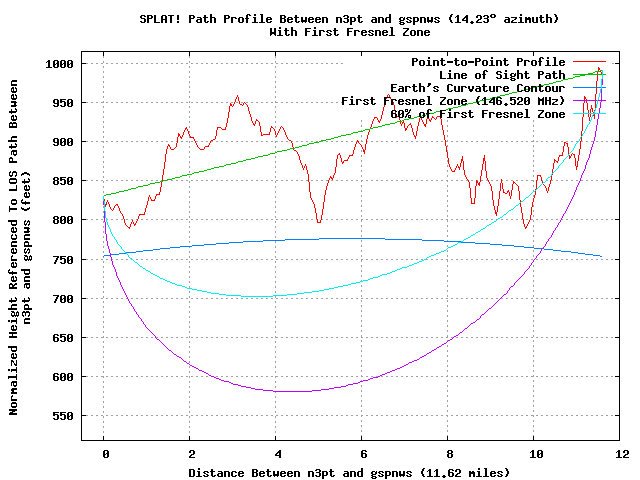Click the red terrain profile dip near 5 miles

tap(319, 222)
